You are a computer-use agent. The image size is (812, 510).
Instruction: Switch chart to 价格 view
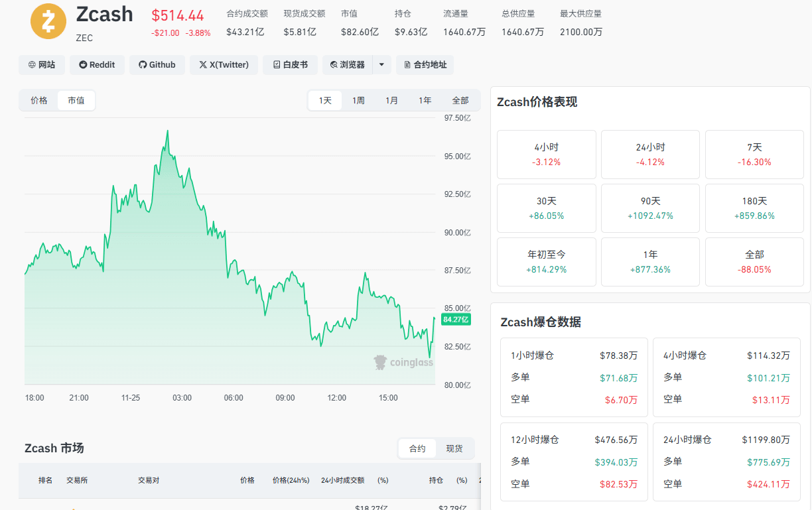pyautogui.click(x=39, y=101)
